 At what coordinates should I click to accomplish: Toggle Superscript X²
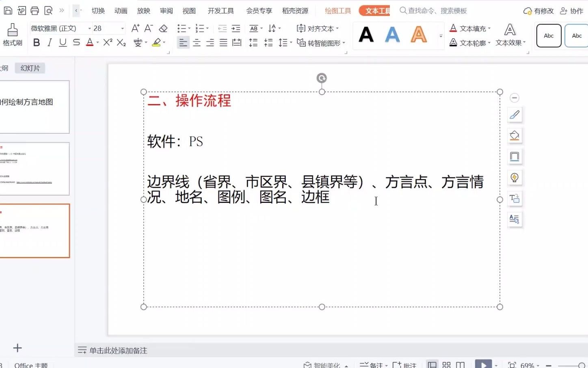[108, 42]
